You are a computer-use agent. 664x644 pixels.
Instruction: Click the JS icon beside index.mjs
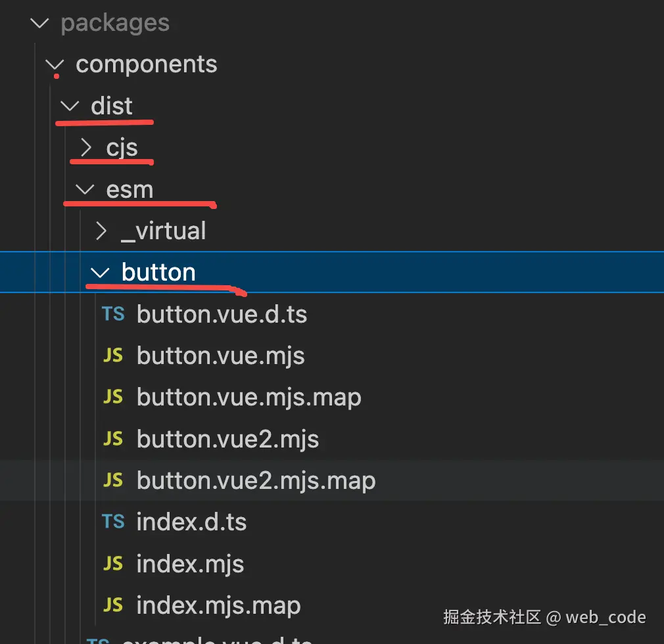(x=113, y=563)
